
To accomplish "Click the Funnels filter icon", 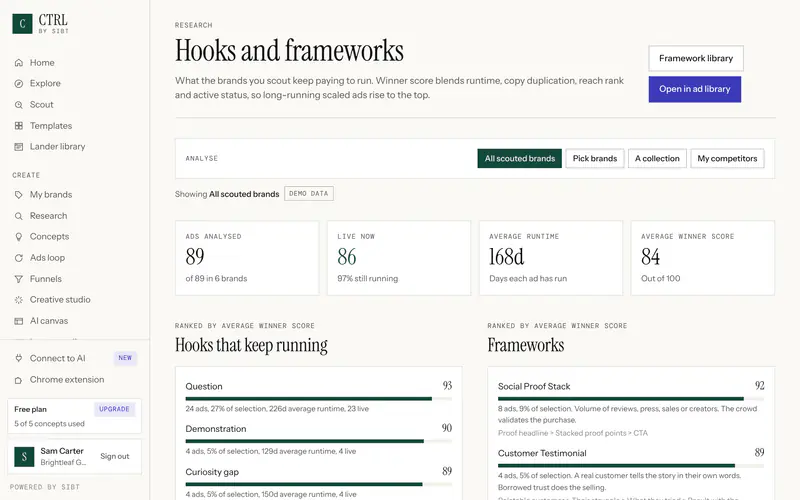I will coord(19,279).
